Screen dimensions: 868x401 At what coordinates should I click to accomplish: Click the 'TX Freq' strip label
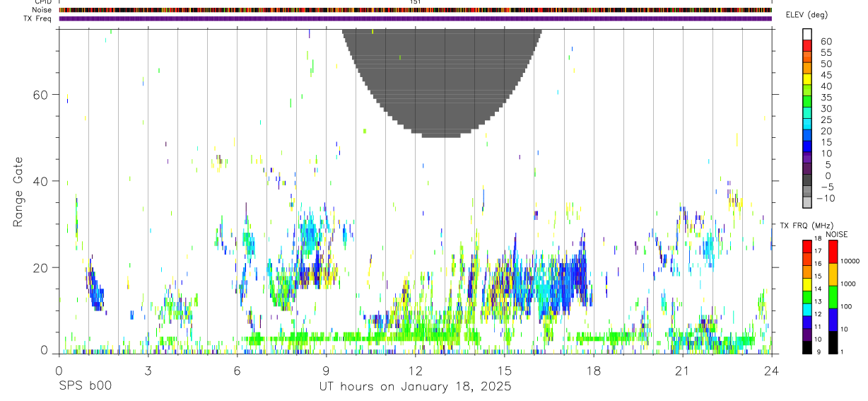[37, 18]
